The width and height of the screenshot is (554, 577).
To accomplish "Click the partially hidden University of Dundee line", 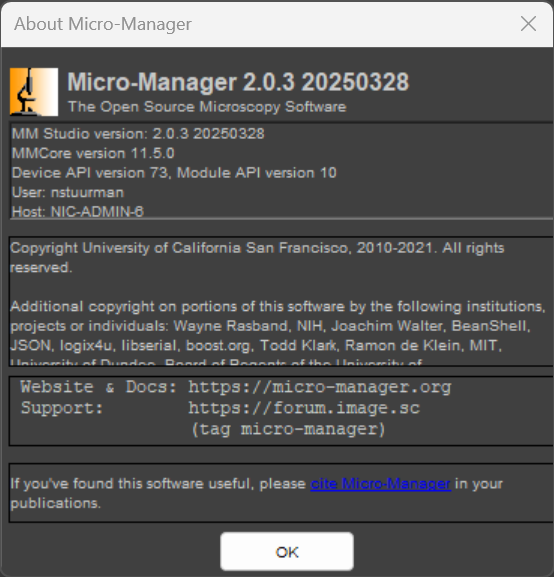I will tap(216, 362).
